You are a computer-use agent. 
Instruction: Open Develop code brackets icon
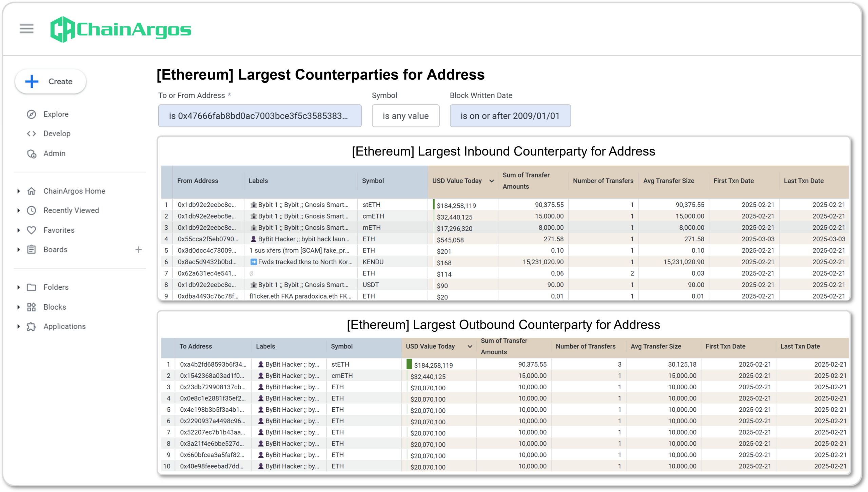tap(32, 134)
